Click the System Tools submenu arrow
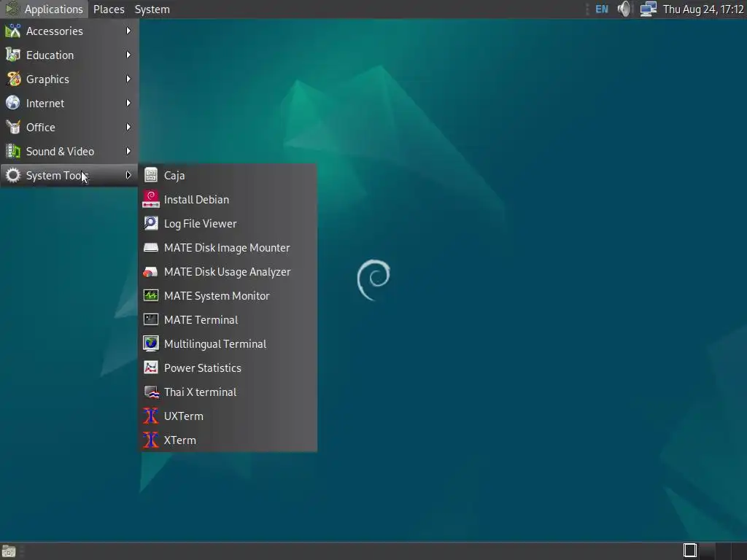747x560 pixels. pos(128,175)
